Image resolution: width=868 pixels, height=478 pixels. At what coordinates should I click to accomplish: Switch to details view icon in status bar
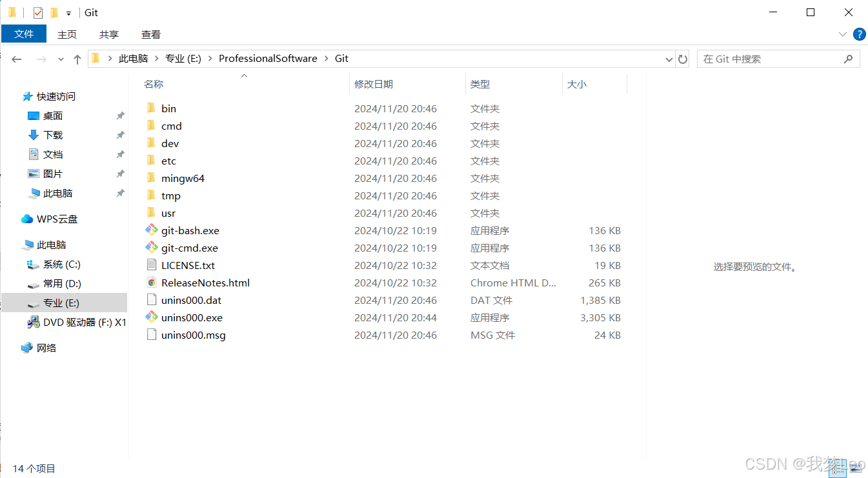tap(837, 469)
